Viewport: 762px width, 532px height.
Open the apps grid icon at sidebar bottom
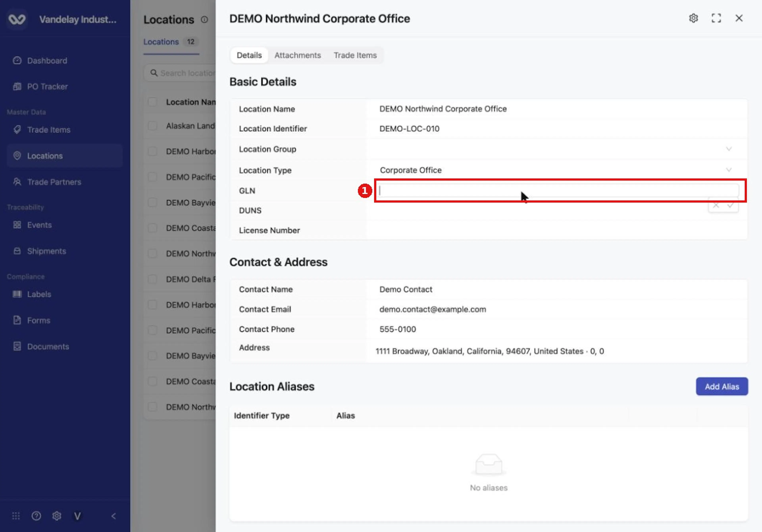tap(16, 516)
